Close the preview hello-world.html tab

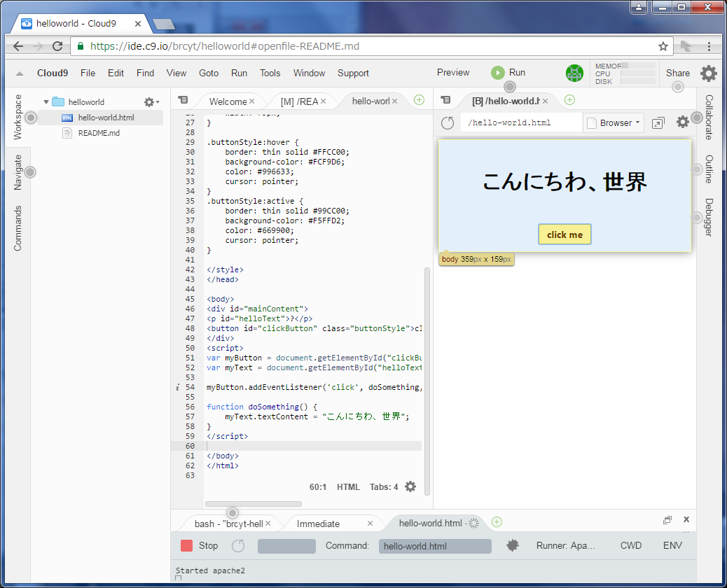pyautogui.click(x=545, y=101)
